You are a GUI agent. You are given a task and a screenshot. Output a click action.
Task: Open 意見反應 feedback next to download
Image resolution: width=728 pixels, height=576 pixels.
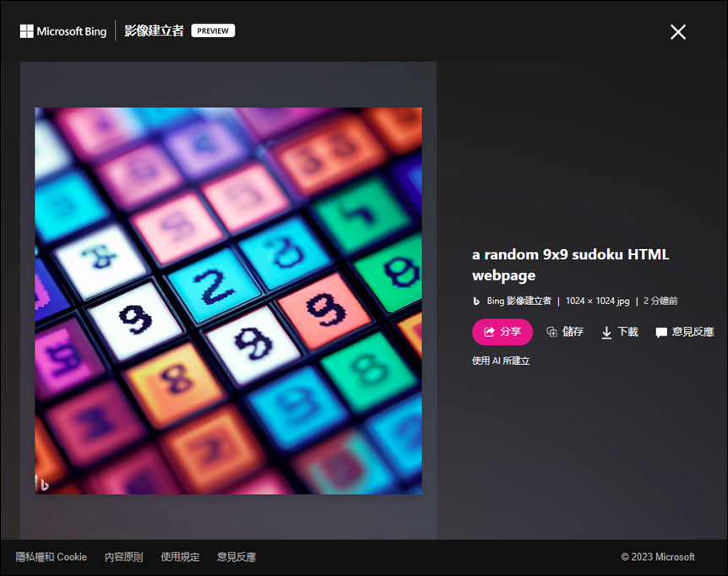point(685,332)
